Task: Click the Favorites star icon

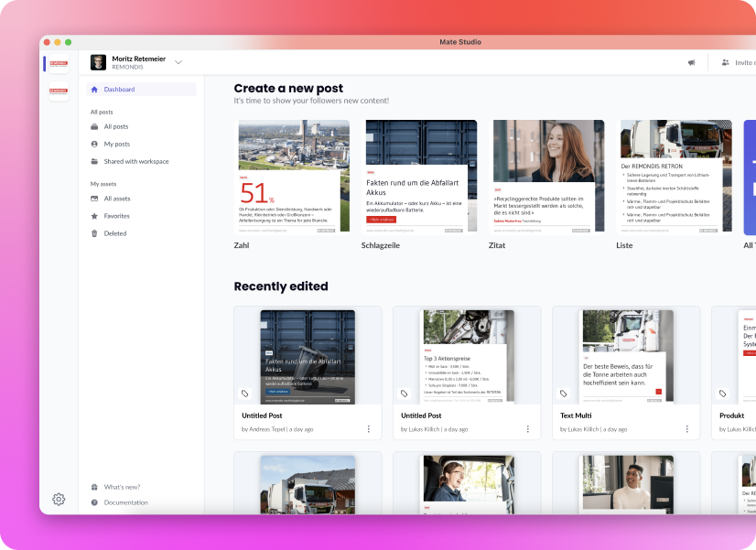Action: click(94, 216)
